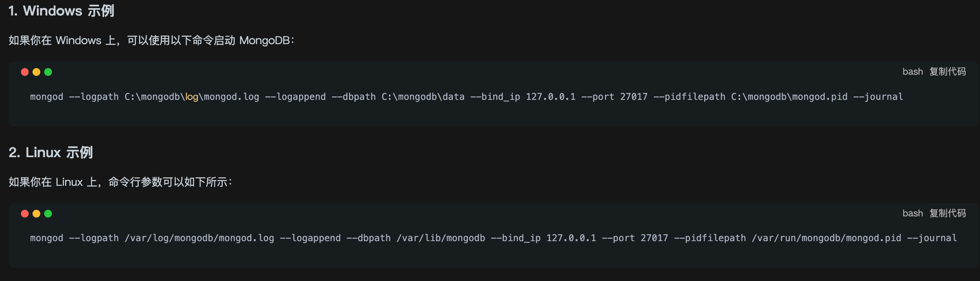Click the green dot in Linux code block

[48, 214]
